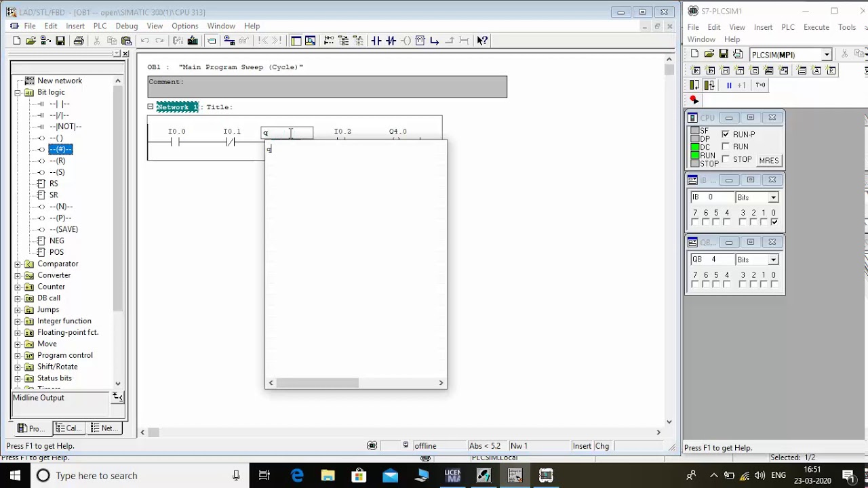Collapse the Bit logic tree folder

click(18, 92)
